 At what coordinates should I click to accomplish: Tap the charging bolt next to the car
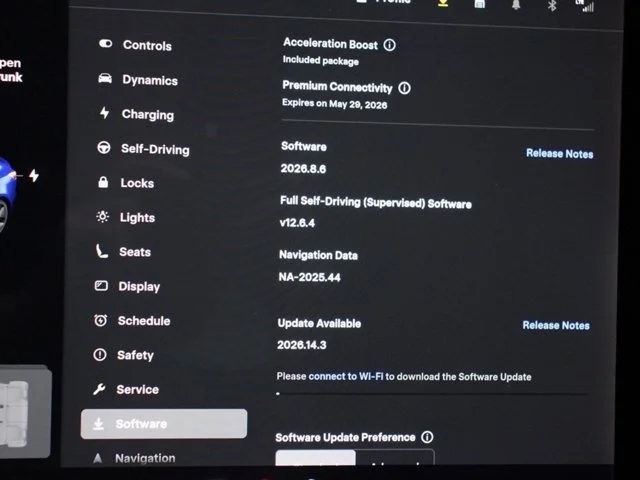point(34,176)
